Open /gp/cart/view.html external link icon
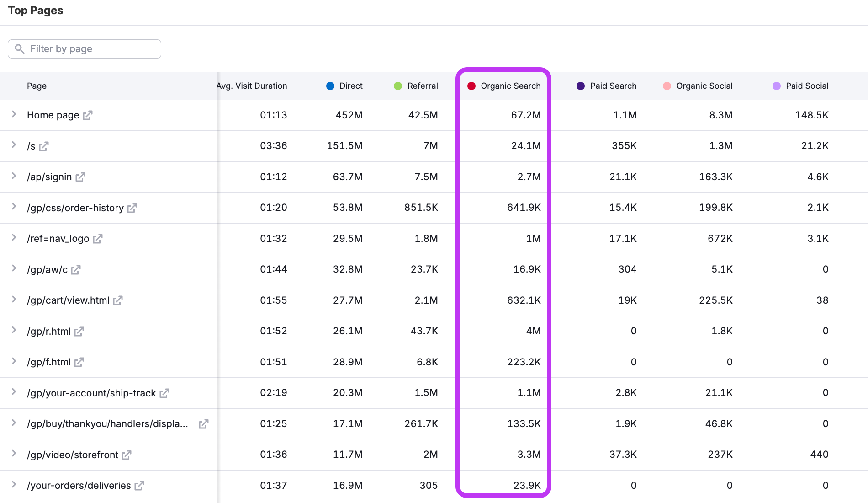This screenshot has width=868, height=503. (118, 300)
